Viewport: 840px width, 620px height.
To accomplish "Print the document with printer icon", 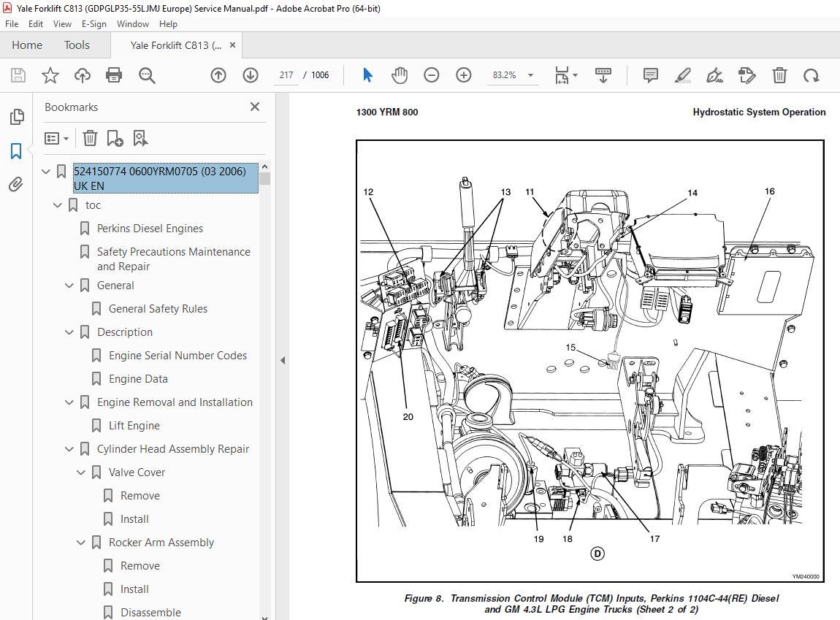I will click(x=114, y=75).
